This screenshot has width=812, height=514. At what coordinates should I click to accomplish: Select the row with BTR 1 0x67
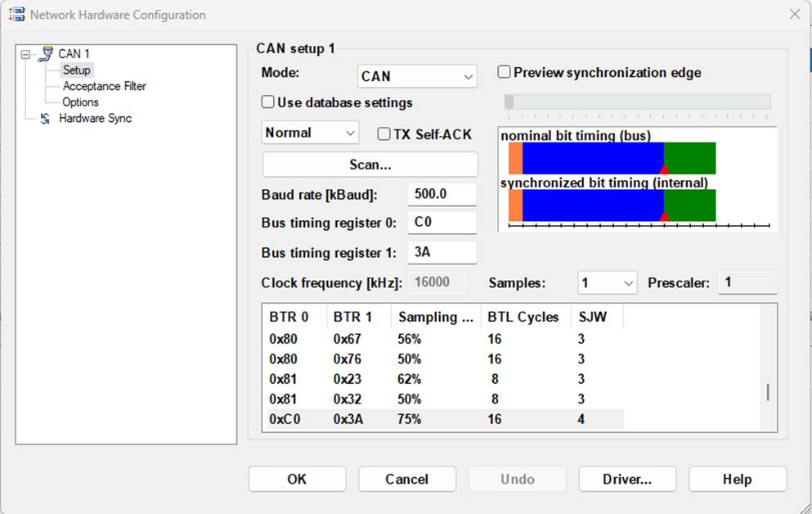[446, 339]
